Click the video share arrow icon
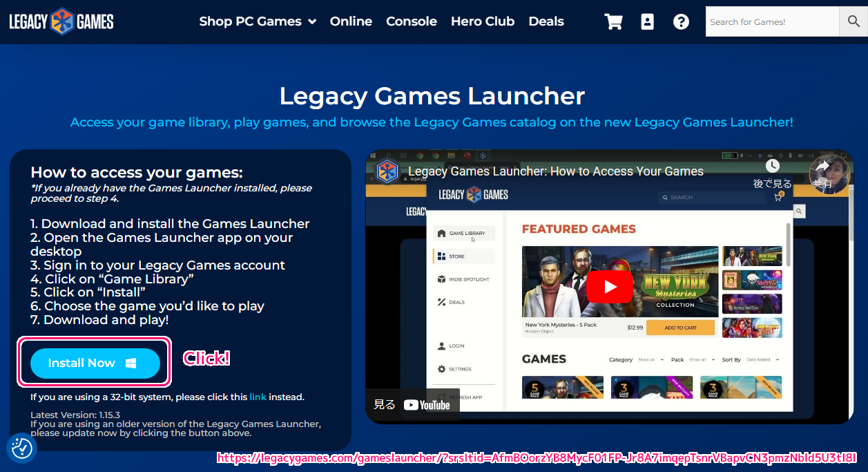This screenshot has width=868, height=472. [x=822, y=167]
